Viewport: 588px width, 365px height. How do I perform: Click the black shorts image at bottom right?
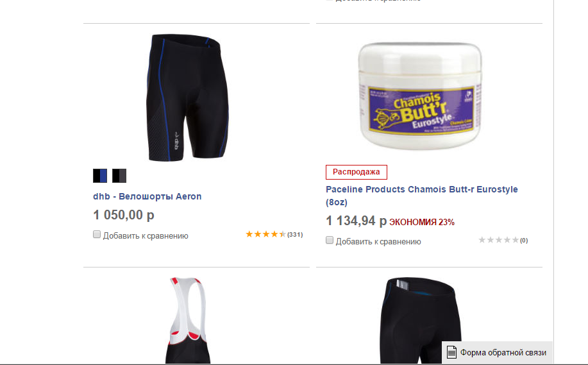coord(421,320)
